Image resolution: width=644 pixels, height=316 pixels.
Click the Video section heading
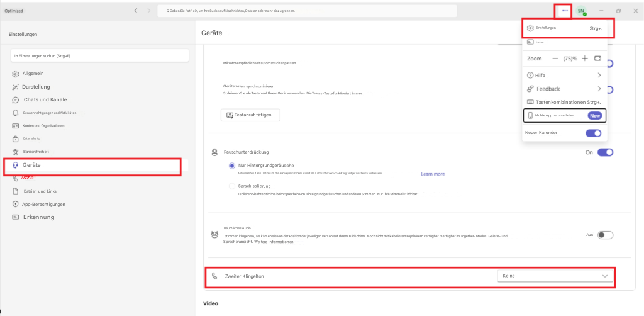click(x=210, y=303)
